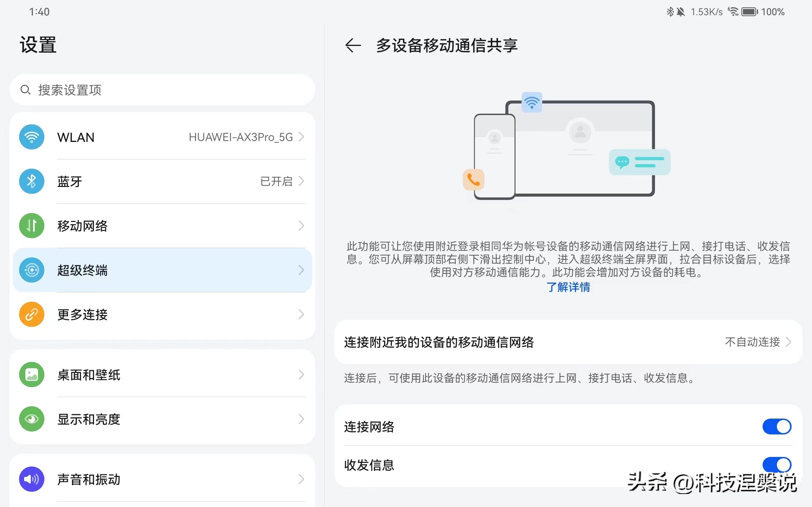Click the 了解详情 link
The height and width of the screenshot is (507, 812).
coord(568,287)
